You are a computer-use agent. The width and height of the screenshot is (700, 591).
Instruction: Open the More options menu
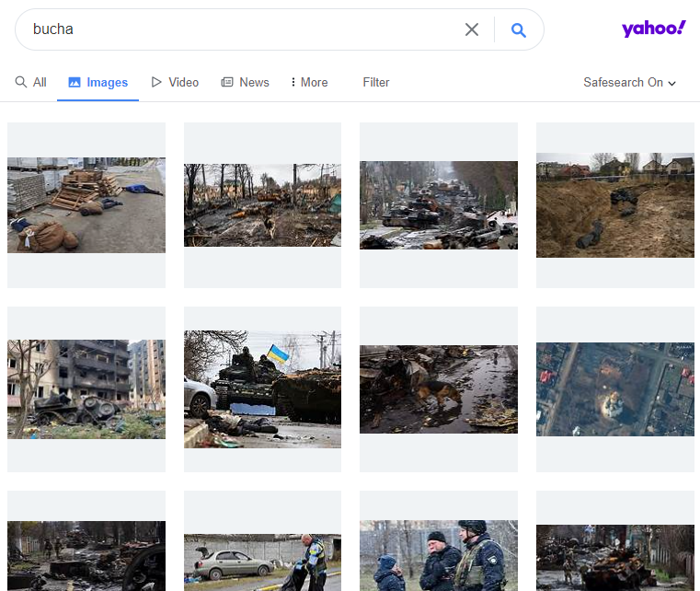pos(309,82)
